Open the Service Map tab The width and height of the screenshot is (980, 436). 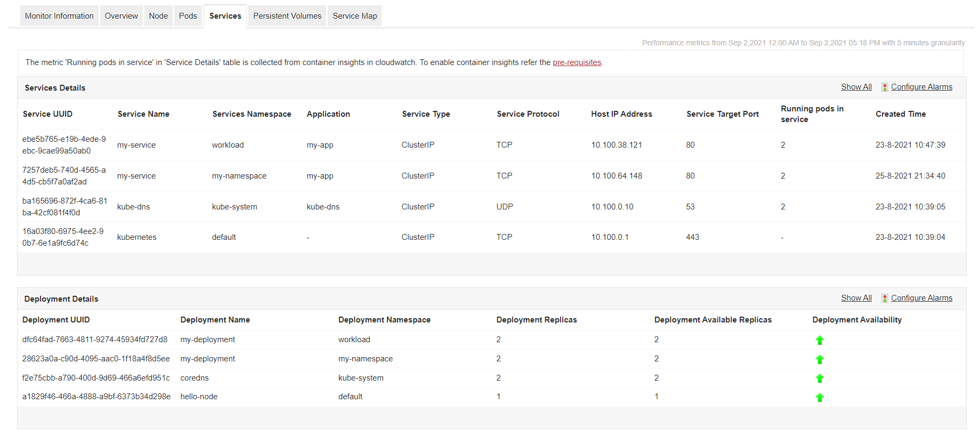tap(354, 16)
